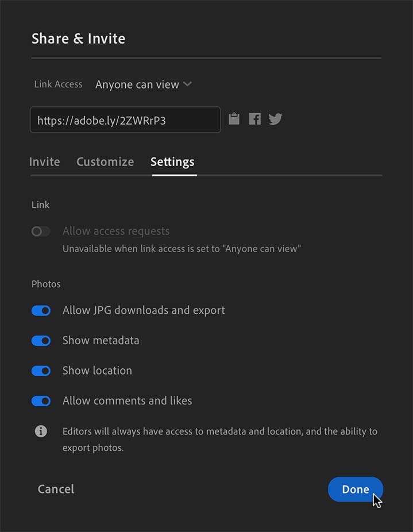Click the Done button

coord(355,489)
